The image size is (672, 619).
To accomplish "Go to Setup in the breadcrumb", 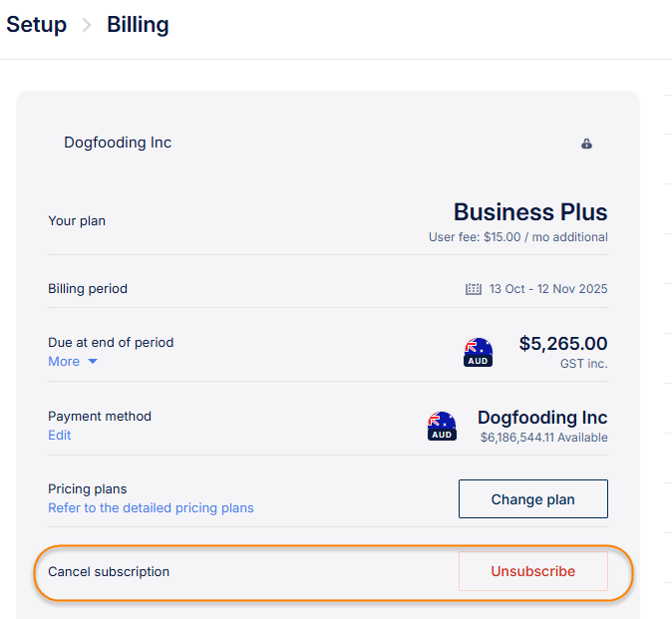I will tap(36, 25).
